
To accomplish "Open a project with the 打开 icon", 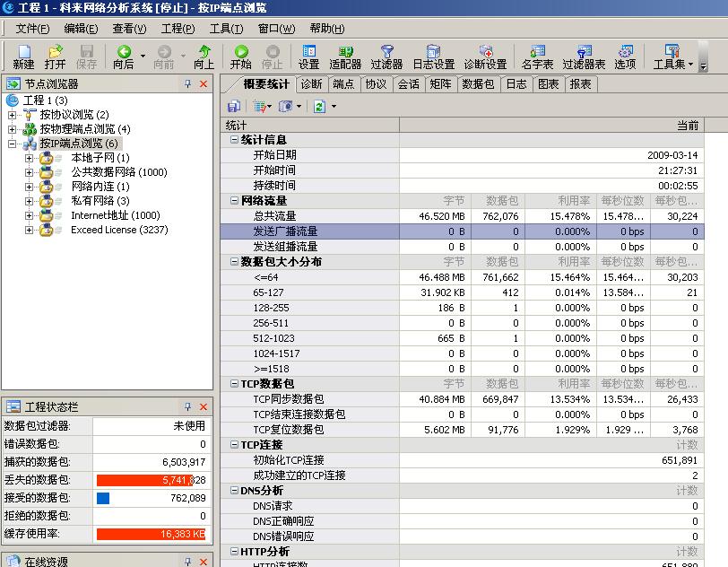I will tap(55, 57).
